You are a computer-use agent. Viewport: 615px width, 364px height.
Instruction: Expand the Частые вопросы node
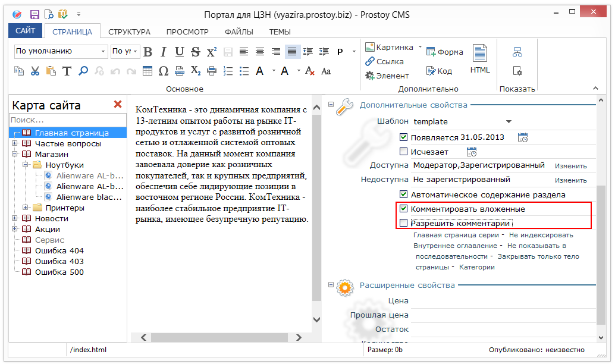pyautogui.click(x=14, y=143)
